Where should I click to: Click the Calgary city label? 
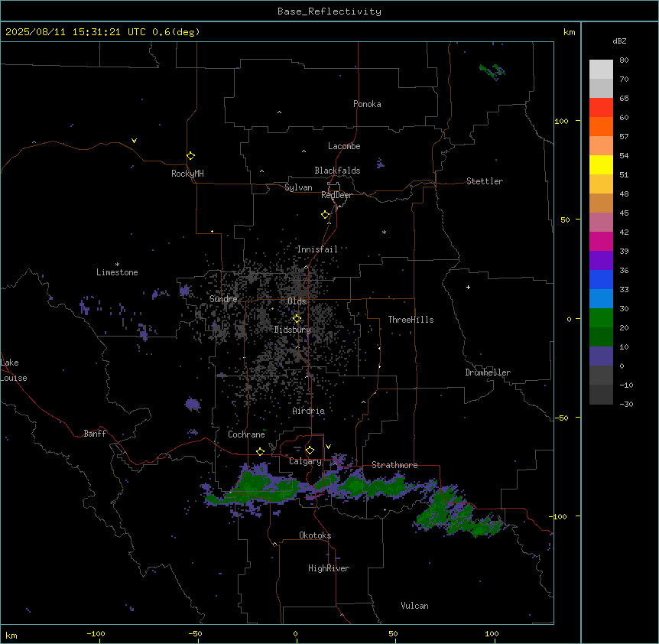pyautogui.click(x=306, y=461)
